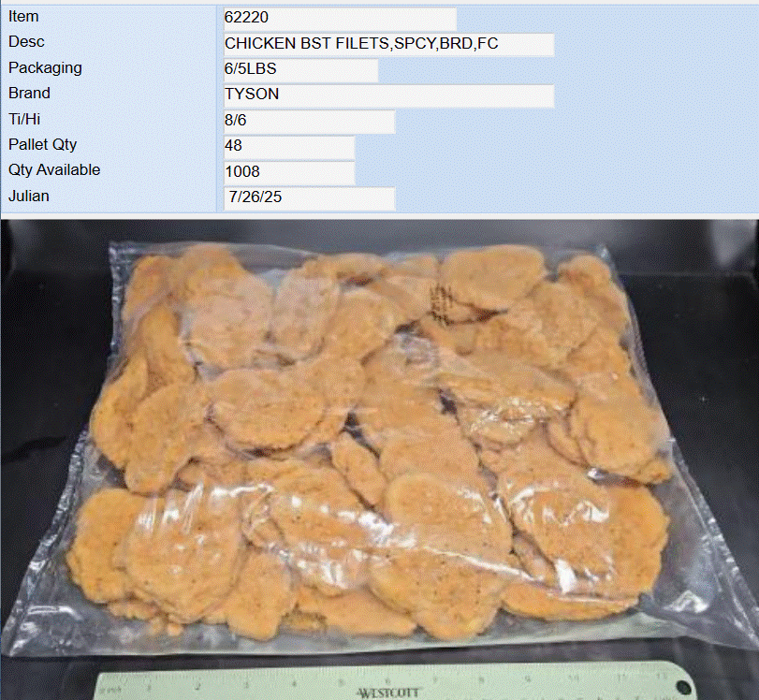The height and width of the screenshot is (700, 759).
Task: Click the Pallet Qty label
Action: [43, 145]
